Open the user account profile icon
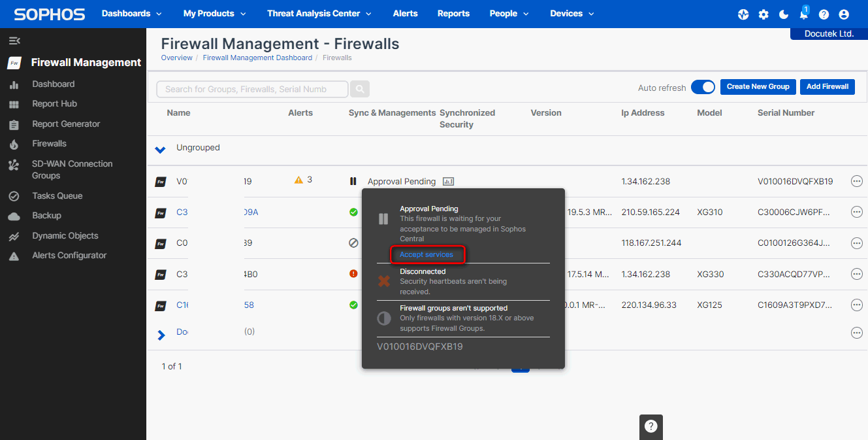 [844, 14]
